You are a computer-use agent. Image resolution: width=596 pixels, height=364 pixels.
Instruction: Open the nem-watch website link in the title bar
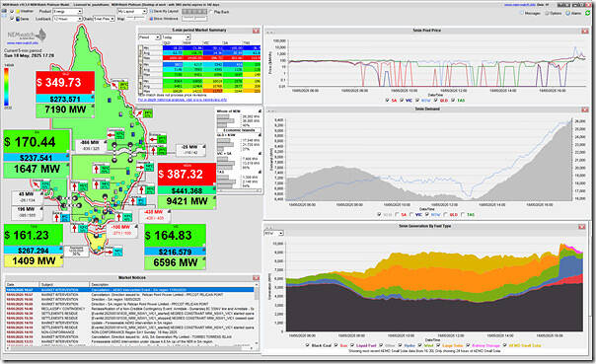click(520, 5)
